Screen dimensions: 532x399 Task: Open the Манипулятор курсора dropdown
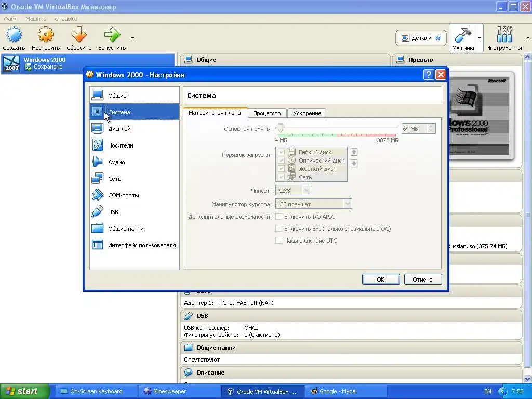click(x=313, y=204)
